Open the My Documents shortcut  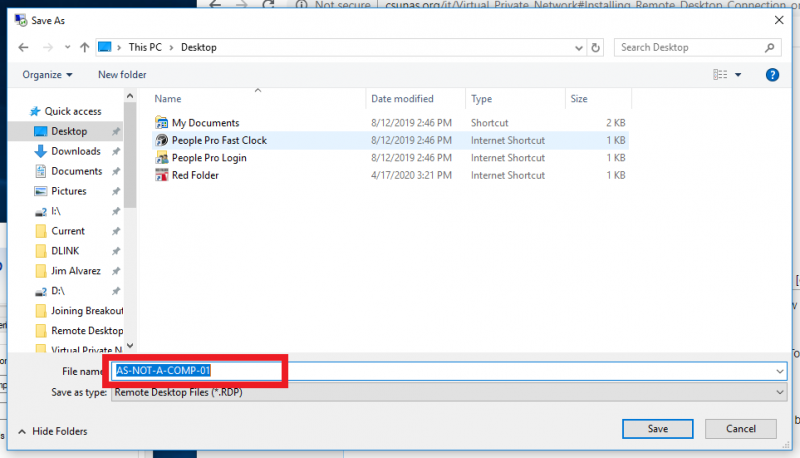205,123
